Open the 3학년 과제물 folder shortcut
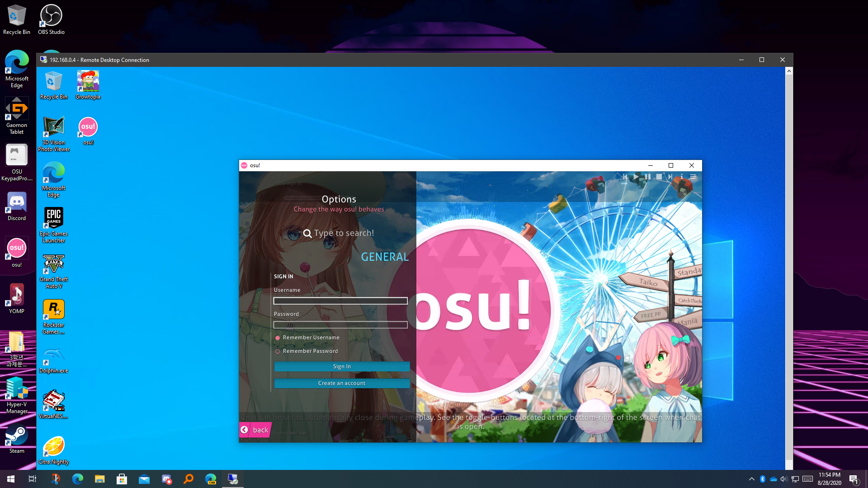This screenshot has width=868, height=488. coord(17,349)
